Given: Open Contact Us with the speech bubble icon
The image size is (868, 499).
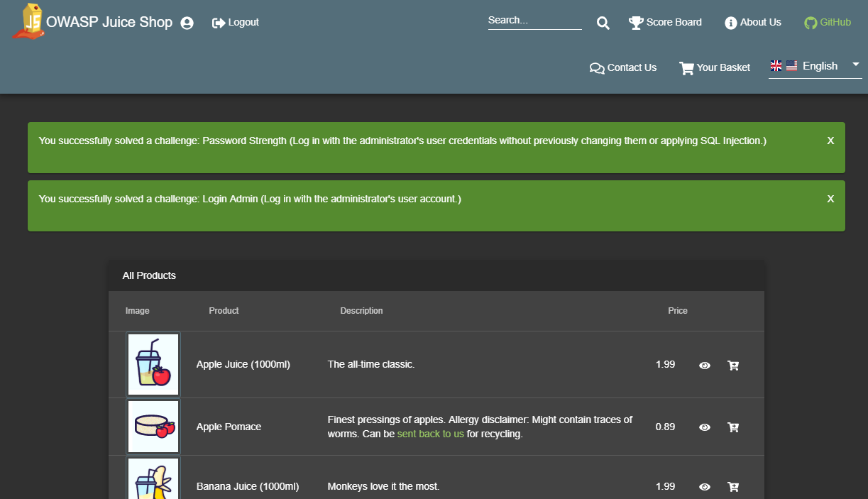Looking at the screenshot, I should tap(597, 67).
